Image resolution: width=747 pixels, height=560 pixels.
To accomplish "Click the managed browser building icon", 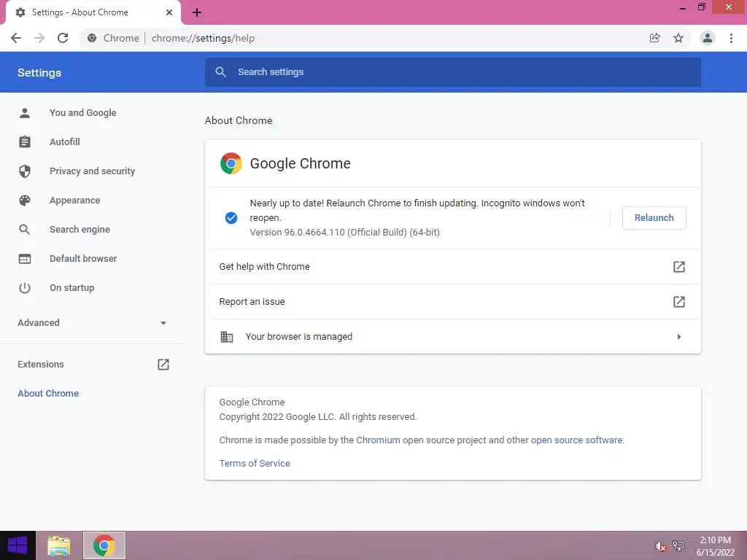I will click(227, 337).
